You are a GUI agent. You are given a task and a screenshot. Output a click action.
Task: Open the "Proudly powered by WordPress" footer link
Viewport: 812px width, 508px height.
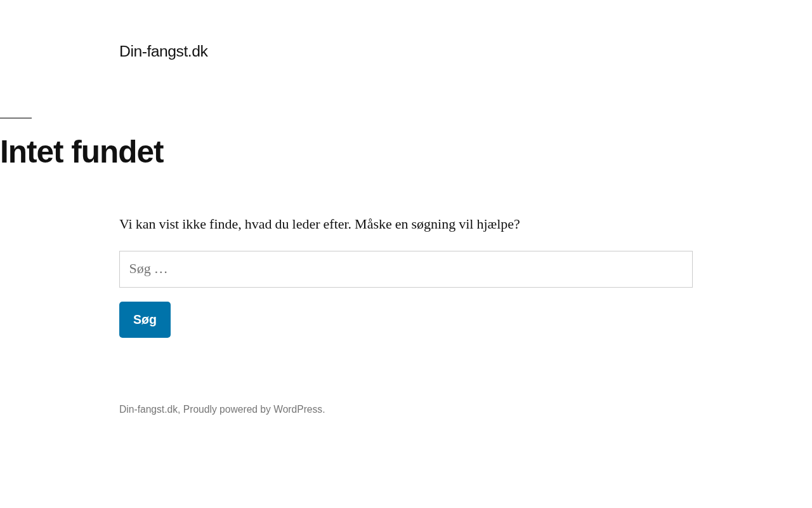pos(253,410)
